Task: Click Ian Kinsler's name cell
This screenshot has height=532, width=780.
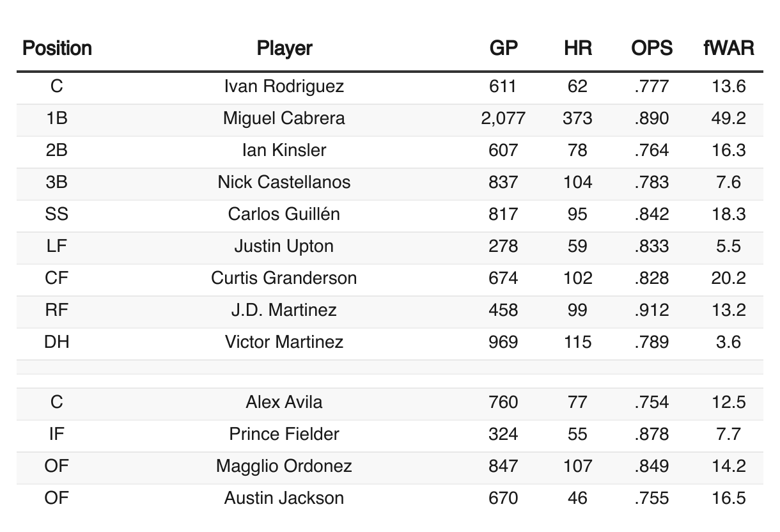Action: pyautogui.click(x=285, y=150)
